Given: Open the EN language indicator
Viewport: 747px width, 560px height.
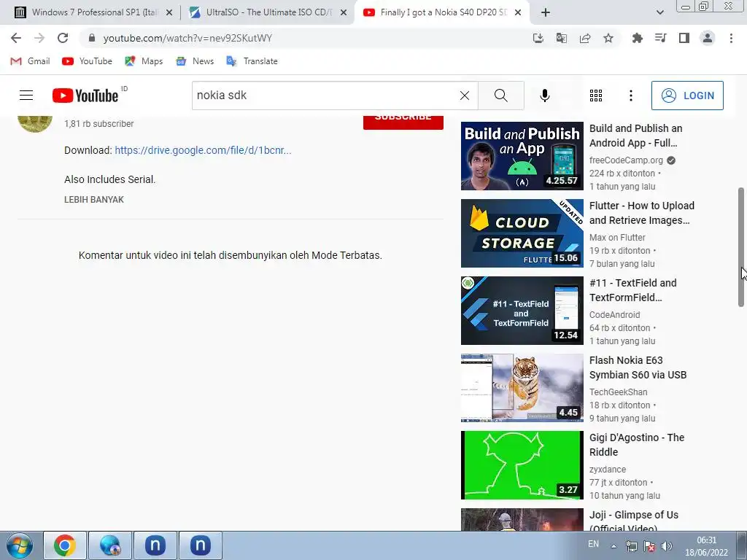Looking at the screenshot, I should (593, 544).
